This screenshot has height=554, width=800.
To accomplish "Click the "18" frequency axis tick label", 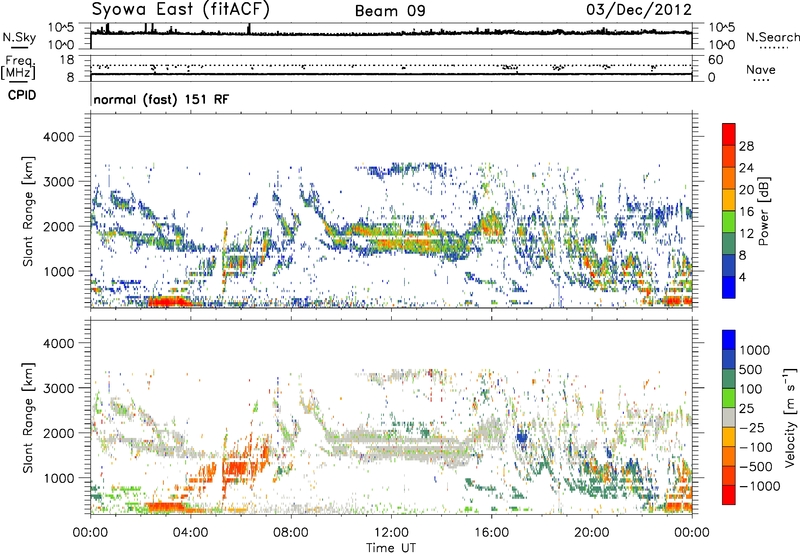I will [67, 60].
